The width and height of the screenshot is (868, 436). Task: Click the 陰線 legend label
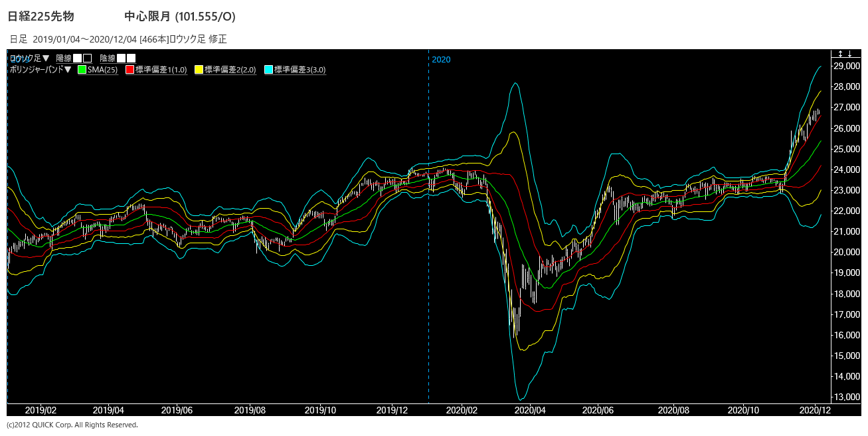pyautogui.click(x=108, y=58)
